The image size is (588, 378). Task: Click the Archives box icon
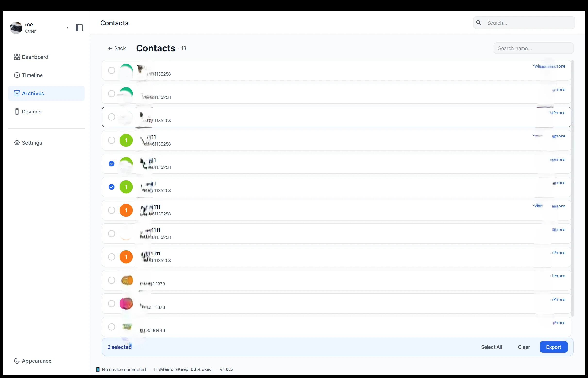[17, 93]
